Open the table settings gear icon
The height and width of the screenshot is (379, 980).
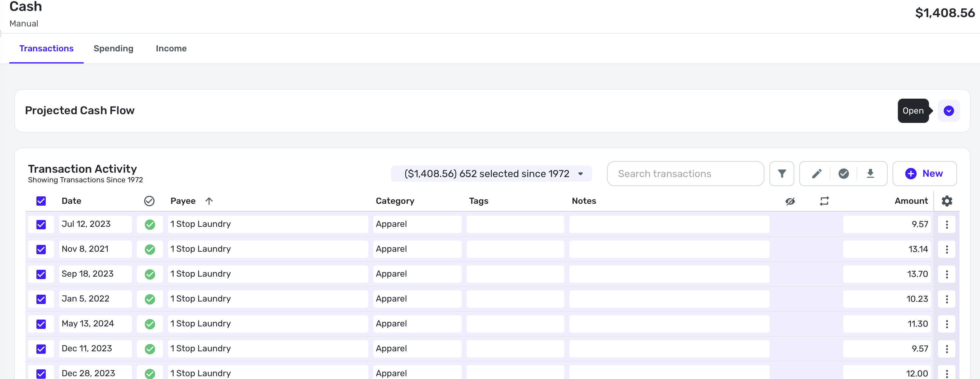(946, 201)
